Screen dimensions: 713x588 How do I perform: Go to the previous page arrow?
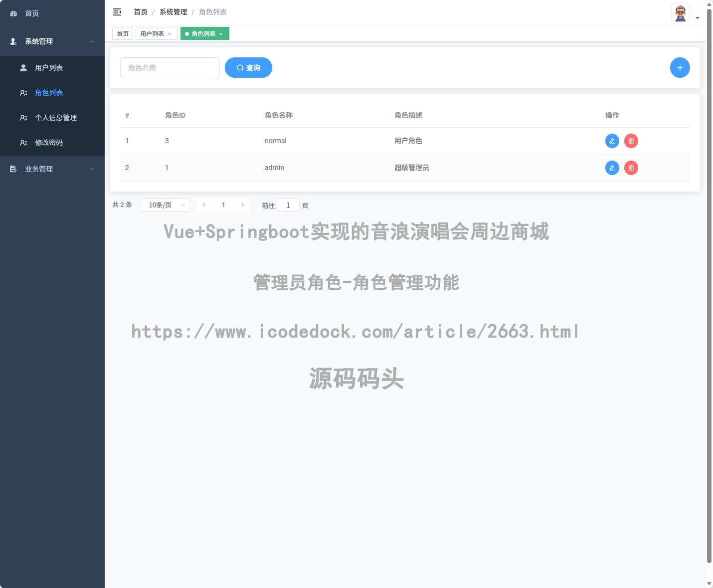[204, 205]
